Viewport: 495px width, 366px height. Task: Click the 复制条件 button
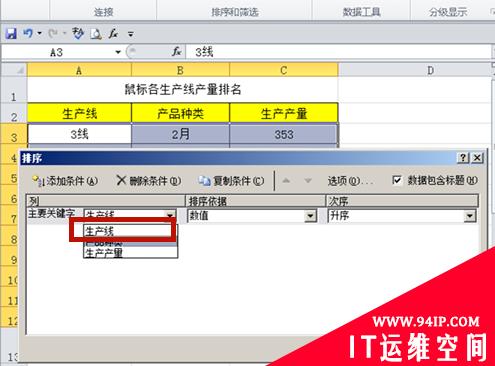tap(231, 181)
